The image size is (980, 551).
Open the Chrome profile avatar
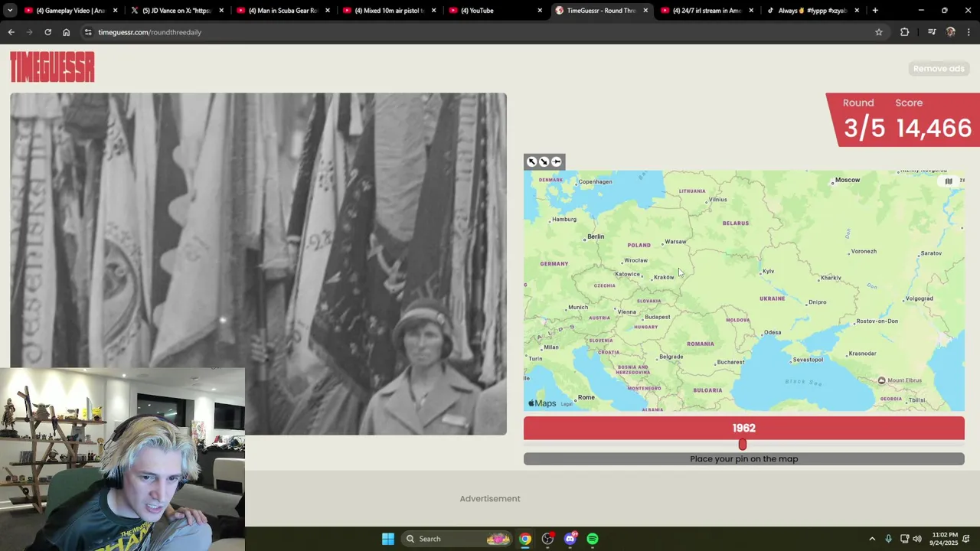(951, 32)
